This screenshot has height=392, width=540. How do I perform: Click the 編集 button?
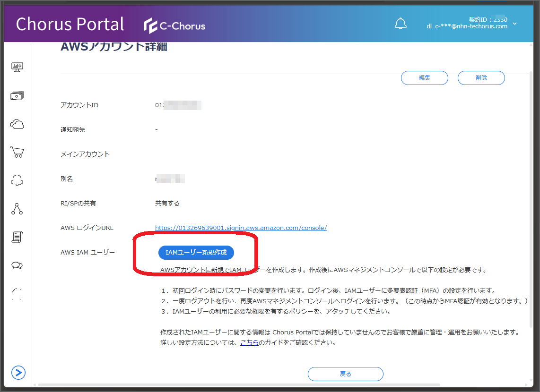[x=424, y=78]
